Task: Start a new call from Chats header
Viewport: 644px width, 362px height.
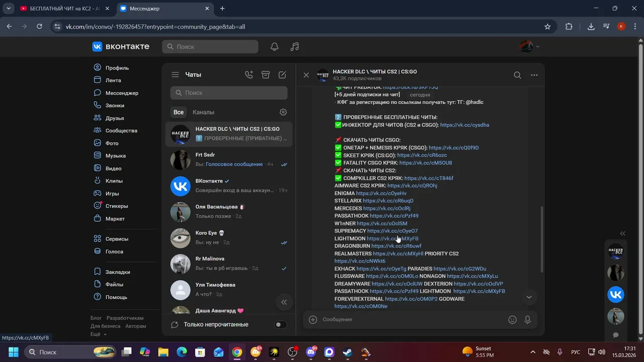Action: (x=249, y=74)
